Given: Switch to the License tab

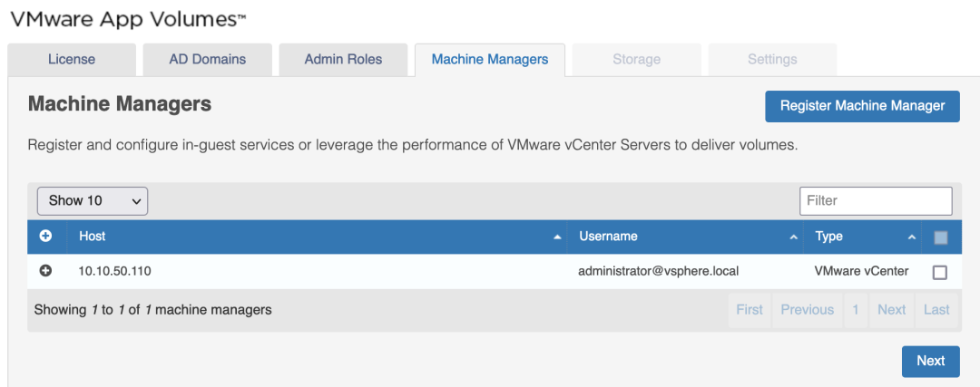Looking at the screenshot, I should pyautogui.click(x=72, y=60).
